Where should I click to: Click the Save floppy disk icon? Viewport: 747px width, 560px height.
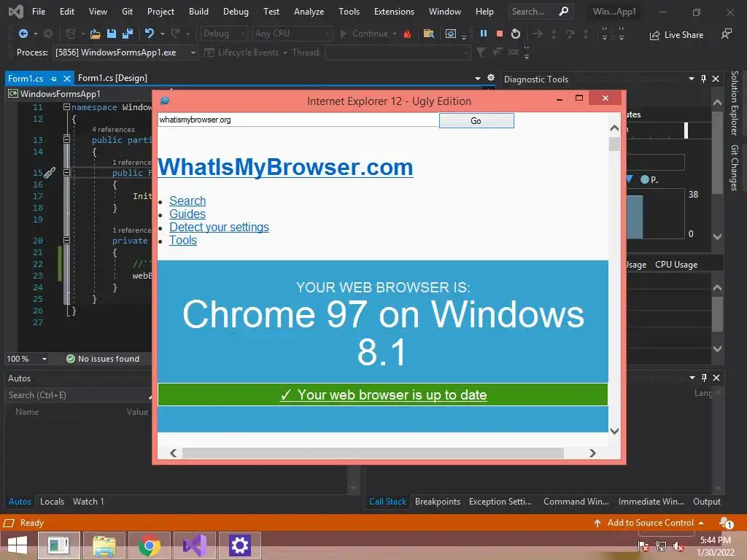[112, 34]
